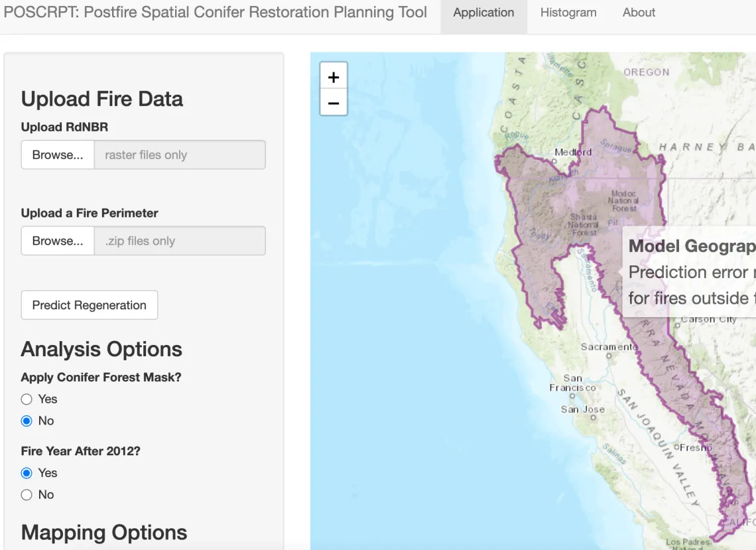
Task: Select Yes for Apply Conifer Forest Mask
Action: pyautogui.click(x=27, y=399)
